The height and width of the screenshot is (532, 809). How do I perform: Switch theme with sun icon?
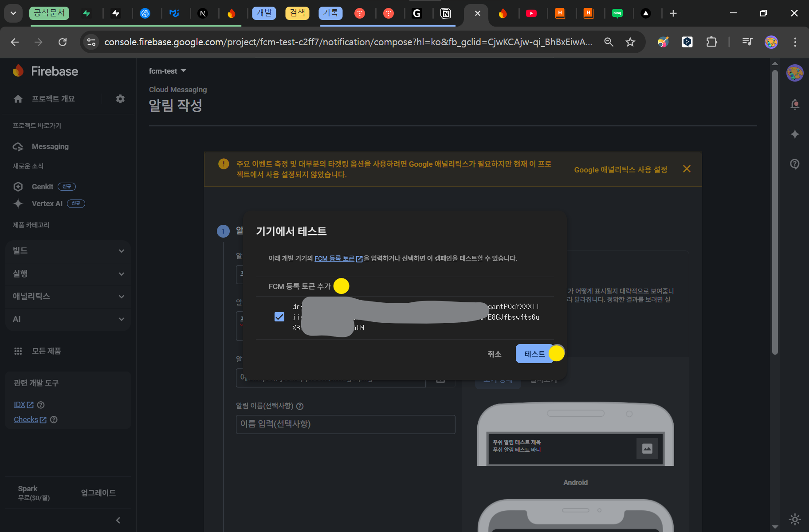tap(795, 519)
